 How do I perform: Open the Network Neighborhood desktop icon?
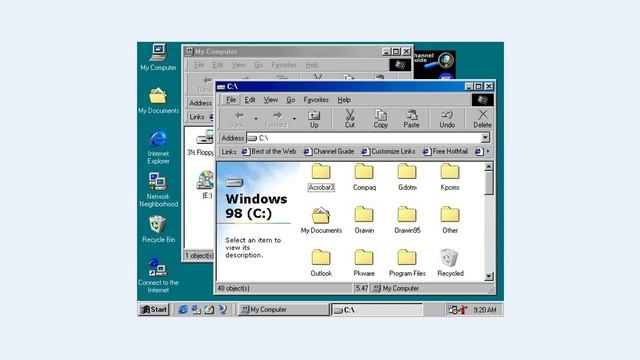pyautogui.click(x=158, y=190)
